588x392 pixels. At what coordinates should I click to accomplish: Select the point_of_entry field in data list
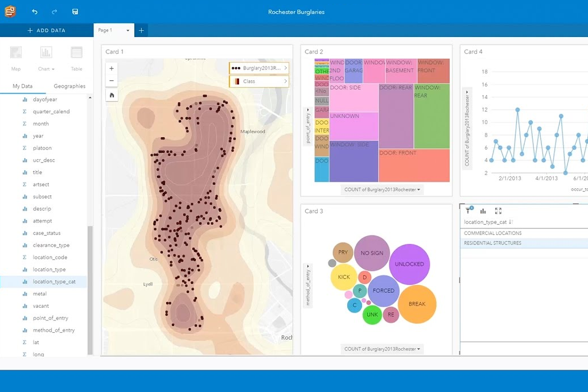click(x=50, y=318)
